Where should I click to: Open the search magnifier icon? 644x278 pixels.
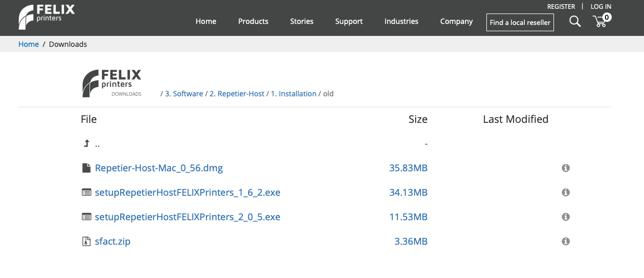(575, 21)
